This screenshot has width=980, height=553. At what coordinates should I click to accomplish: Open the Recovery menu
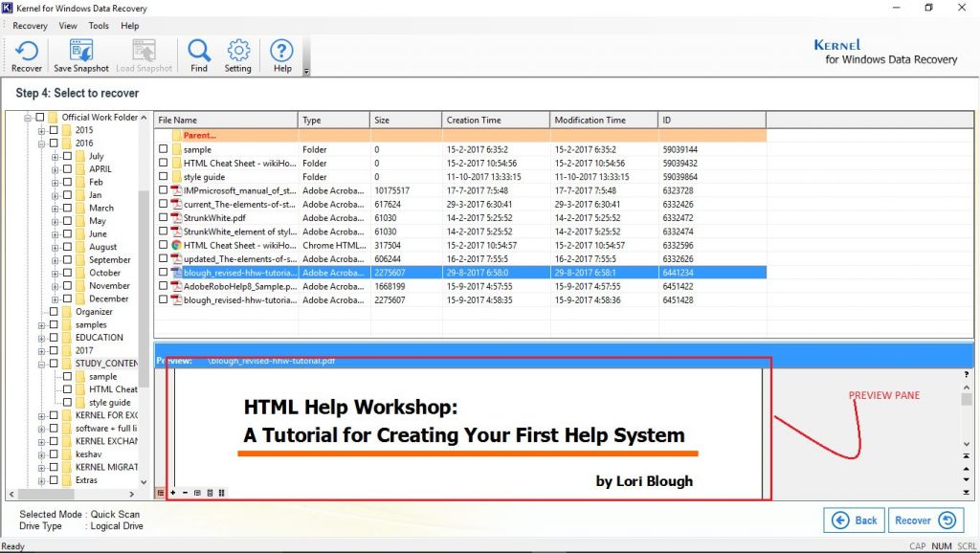30,26
